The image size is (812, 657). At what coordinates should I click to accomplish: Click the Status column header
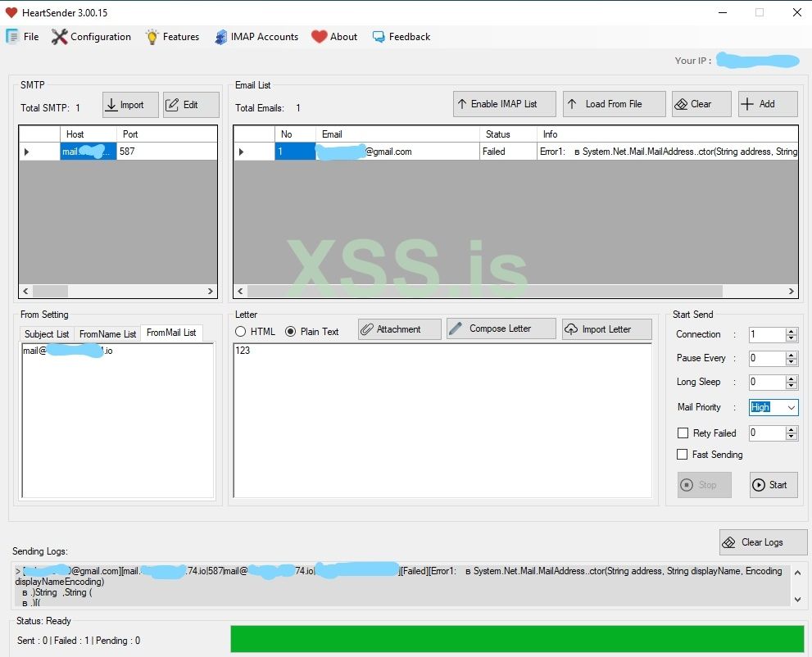click(x=508, y=134)
